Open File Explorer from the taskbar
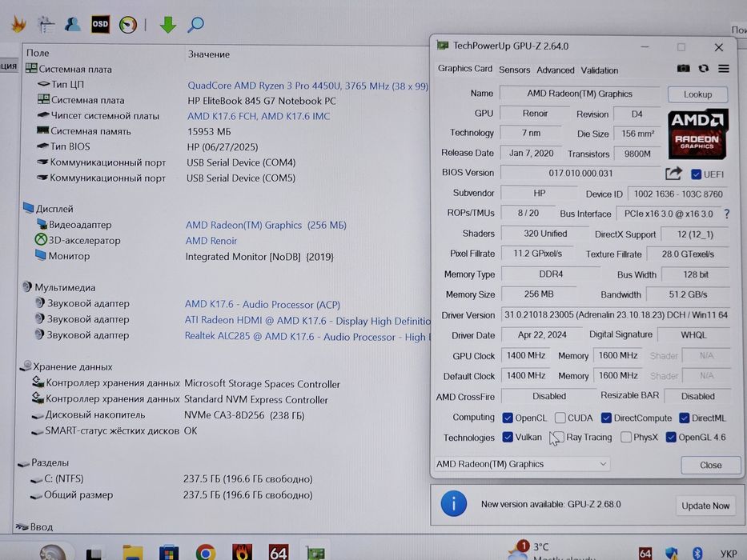This screenshot has height=560, width=747. click(x=133, y=553)
